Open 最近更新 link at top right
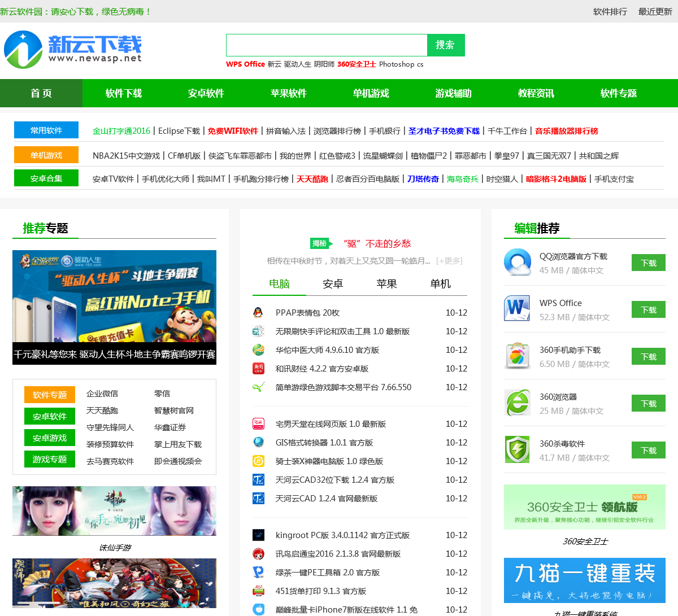Image resolution: width=678 pixels, height=616 pixels. point(655,11)
